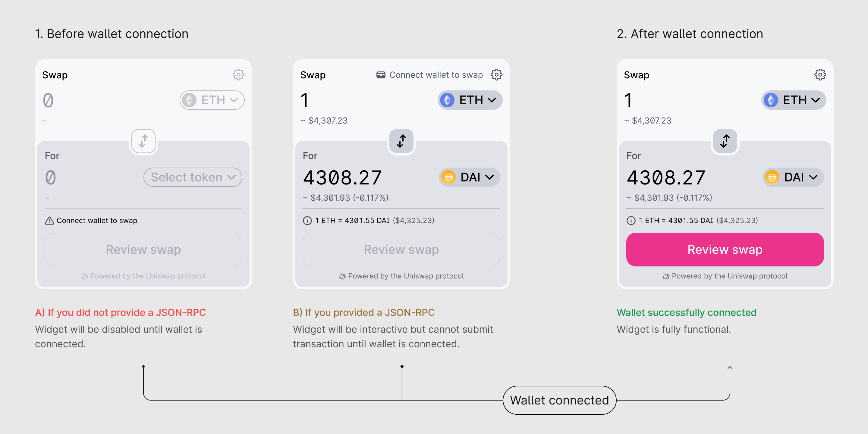Click the disabled Review swap button in first widget

point(143,249)
